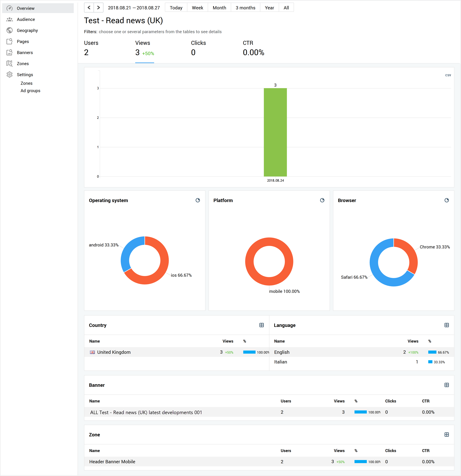The width and height of the screenshot is (461, 476).
Task: Click the Settings gear icon
Action: [10, 75]
